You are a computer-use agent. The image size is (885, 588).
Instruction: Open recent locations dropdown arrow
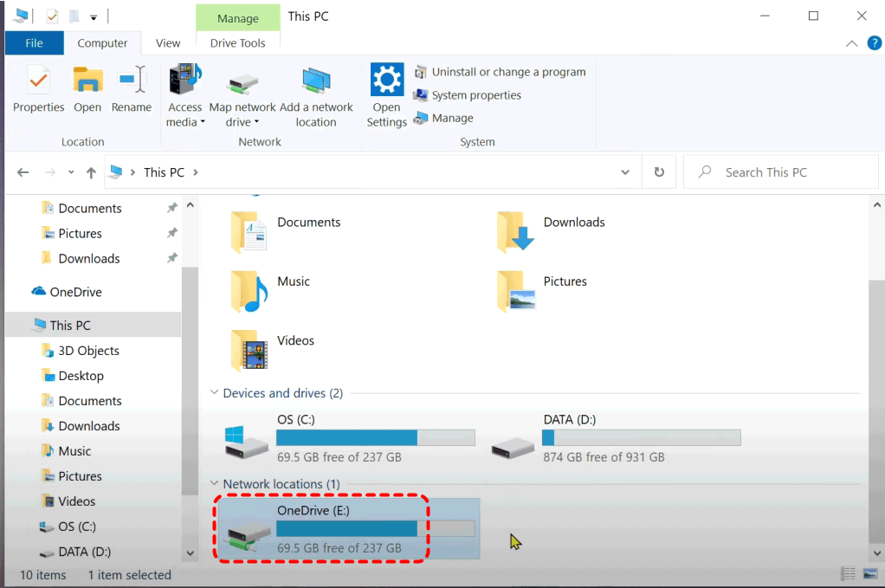[71, 172]
